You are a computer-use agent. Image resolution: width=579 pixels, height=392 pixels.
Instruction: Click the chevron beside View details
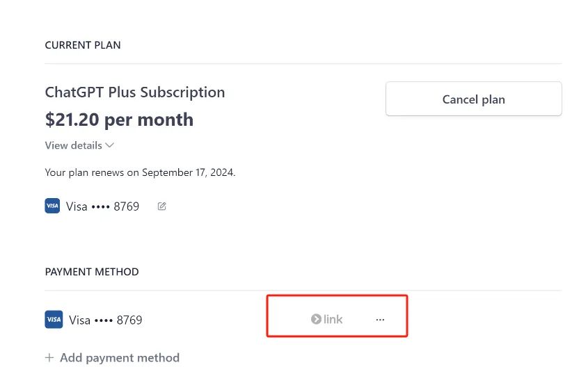(110, 145)
